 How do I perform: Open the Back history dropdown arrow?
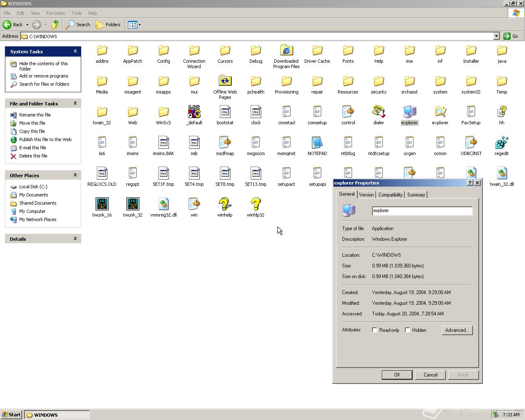[27, 25]
